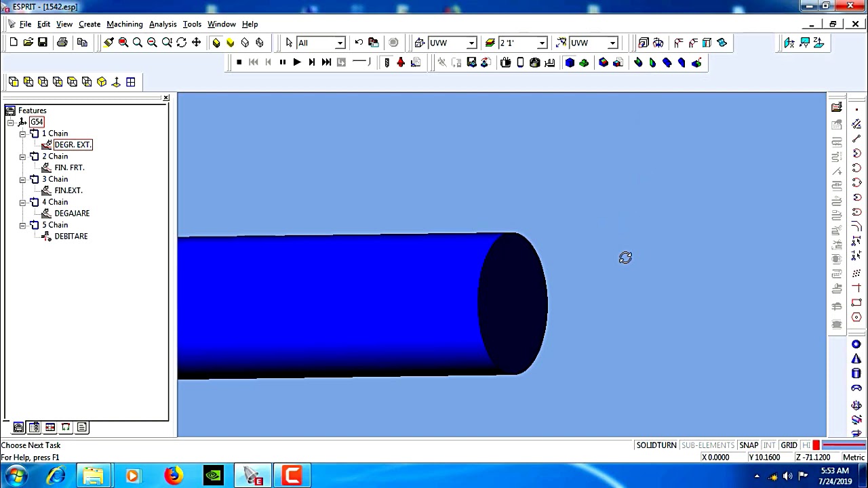Click the Rotate view icon
This screenshot has width=868, height=488.
(x=181, y=43)
